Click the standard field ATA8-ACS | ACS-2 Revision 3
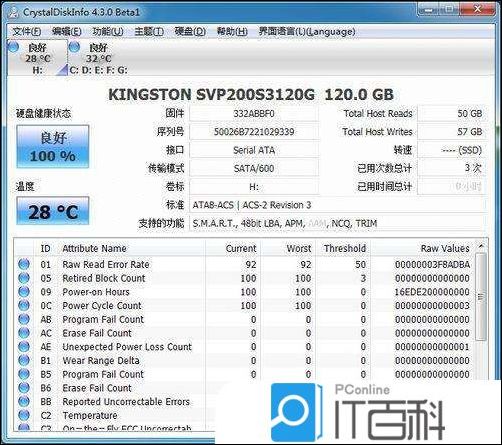Image resolution: width=502 pixels, height=445 pixels. [x=337, y=205]
